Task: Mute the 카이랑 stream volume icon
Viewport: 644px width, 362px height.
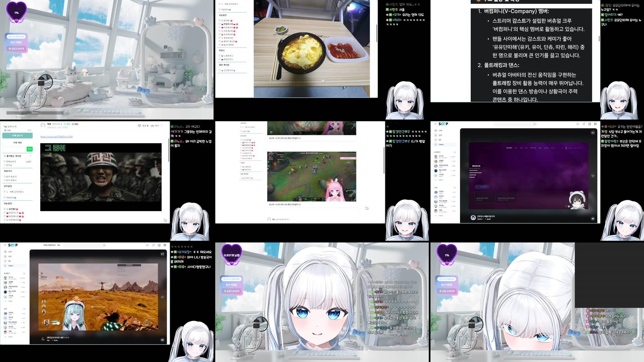Action: click(x=162, y=340)
